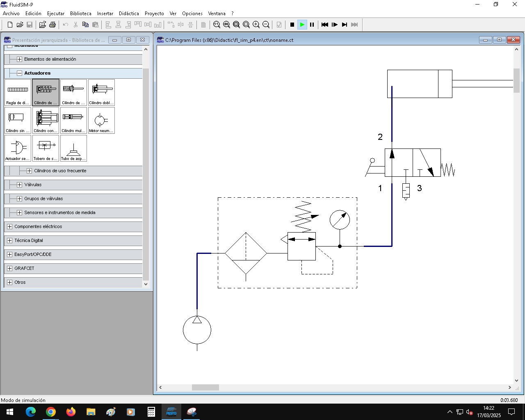Image resolution: width=525 pixels, height=420 pixels.
Task: Open Windows Start menu
Action: pyautogui.click(x=10, y=412)
